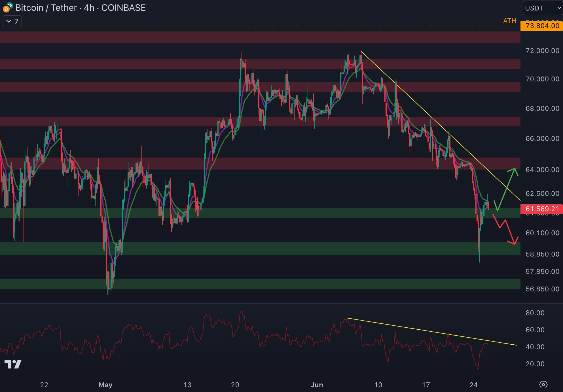This screenshot has height=392, width=563.
Task: Click the Bitcoin / Tether symbol title
Action: tap(46, 8)
